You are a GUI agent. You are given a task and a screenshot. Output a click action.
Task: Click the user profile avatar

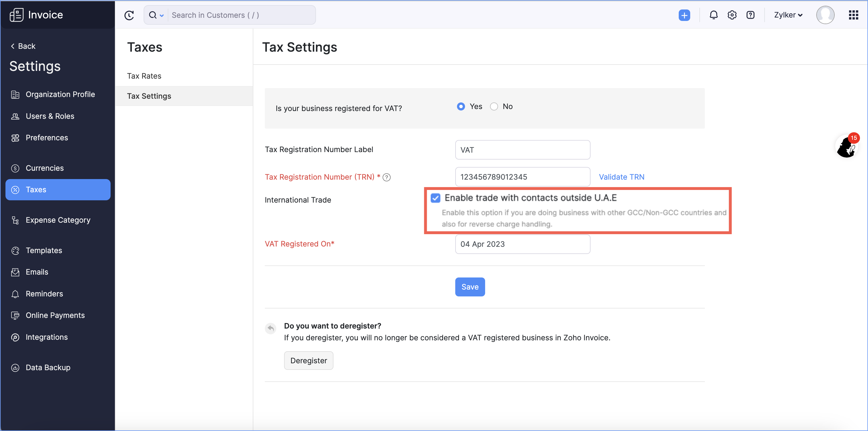click(825, 15)
